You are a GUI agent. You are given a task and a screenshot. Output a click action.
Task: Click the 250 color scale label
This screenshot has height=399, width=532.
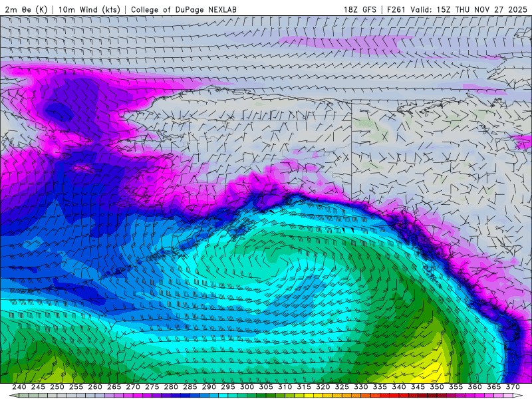click(57, 387)
